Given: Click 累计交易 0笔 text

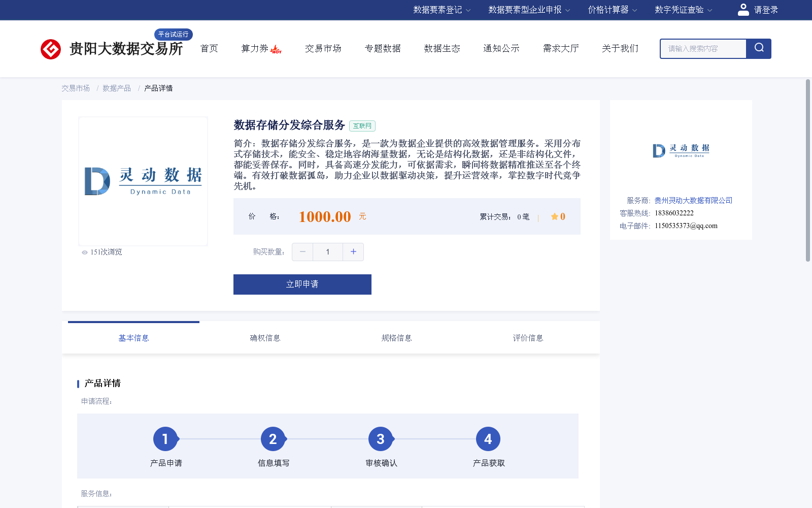Looking at the screenshot, I should click(x=504, y=217).
